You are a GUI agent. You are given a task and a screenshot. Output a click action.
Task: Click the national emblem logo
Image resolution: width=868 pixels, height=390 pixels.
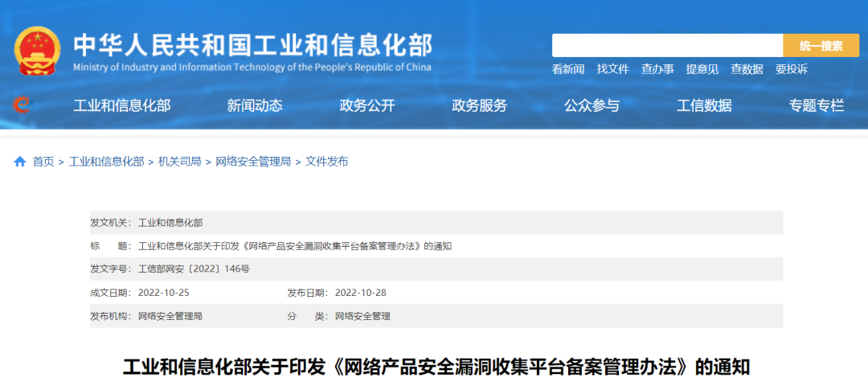(x=39, y=51)
